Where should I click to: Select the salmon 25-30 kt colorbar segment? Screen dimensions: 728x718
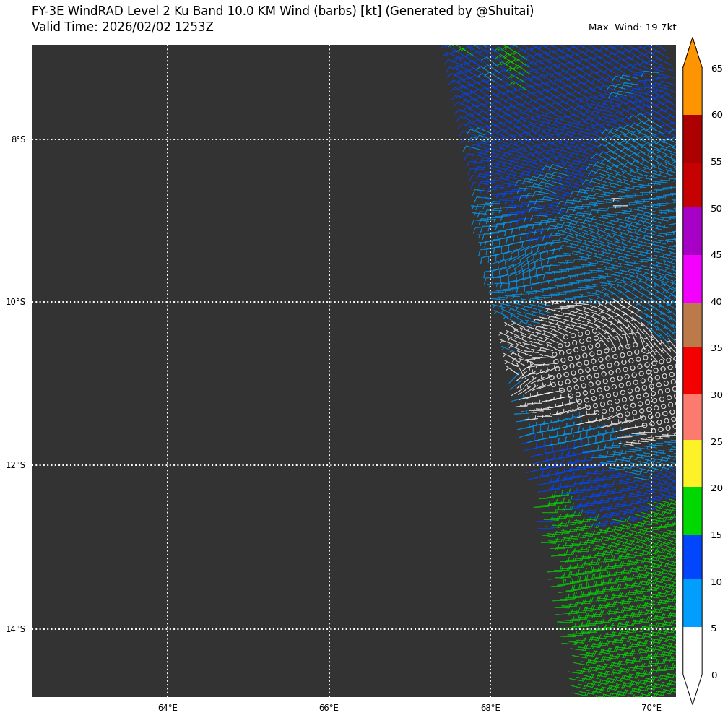tap(692, 417)
